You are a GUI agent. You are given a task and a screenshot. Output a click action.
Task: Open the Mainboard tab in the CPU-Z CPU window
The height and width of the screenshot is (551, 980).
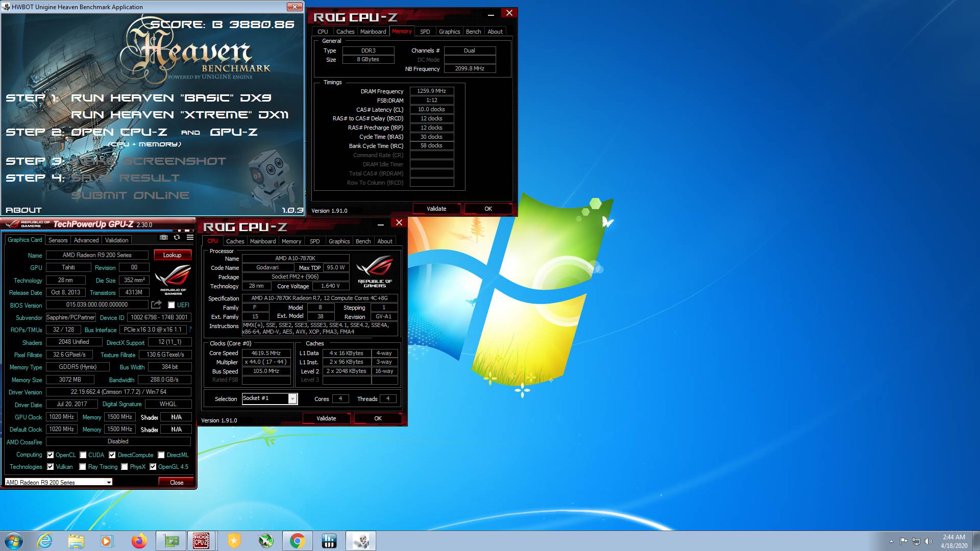263,241
